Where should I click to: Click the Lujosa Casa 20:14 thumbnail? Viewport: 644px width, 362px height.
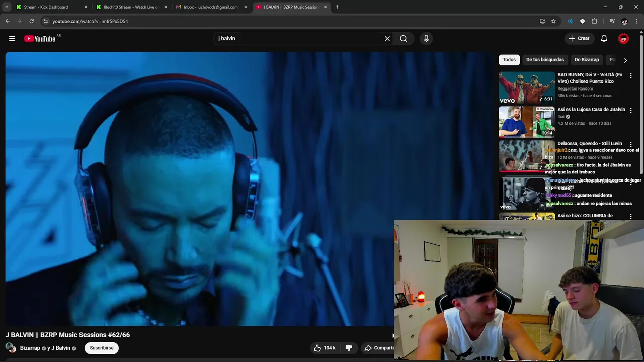tap(526, 122)
